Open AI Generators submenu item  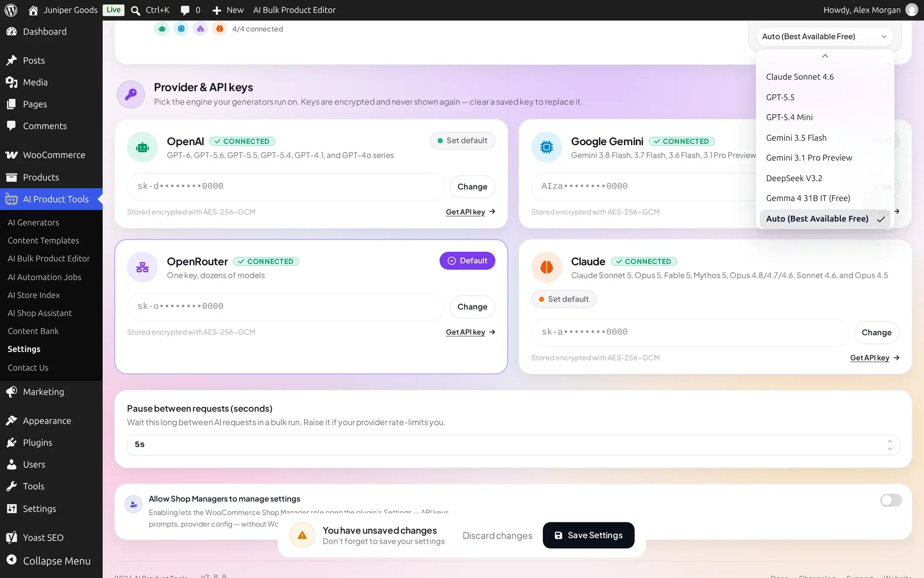(x=33, y=223)
